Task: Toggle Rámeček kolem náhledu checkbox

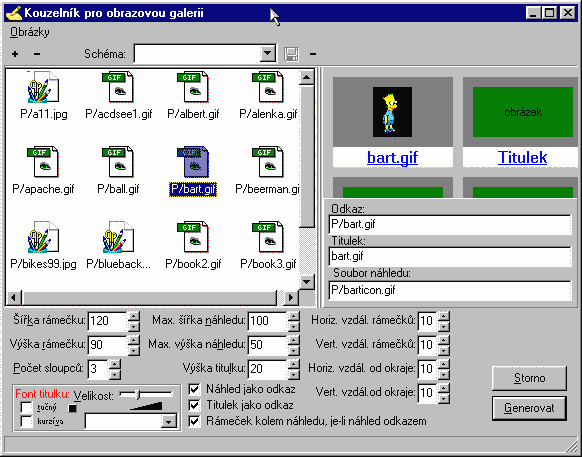Action: pyautogui.click(x=194, y=421)
